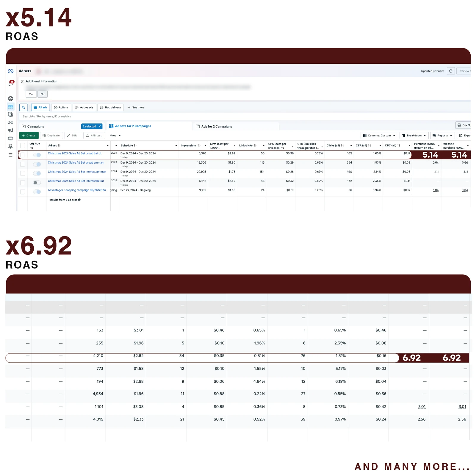The image size is (476, 476).
Task: Open the Columns: Custom dropdown
Action: pos(379,136)
